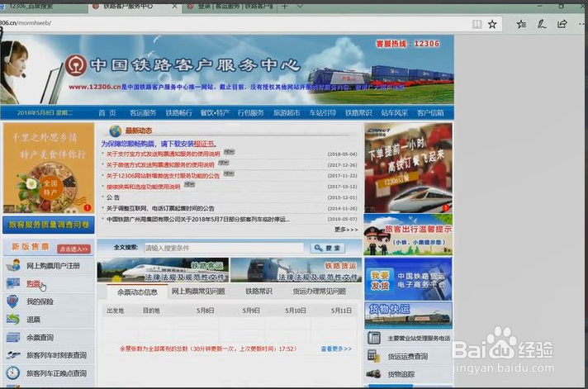Click 旅客列车时刻表查询 train icon

(13, 355)
